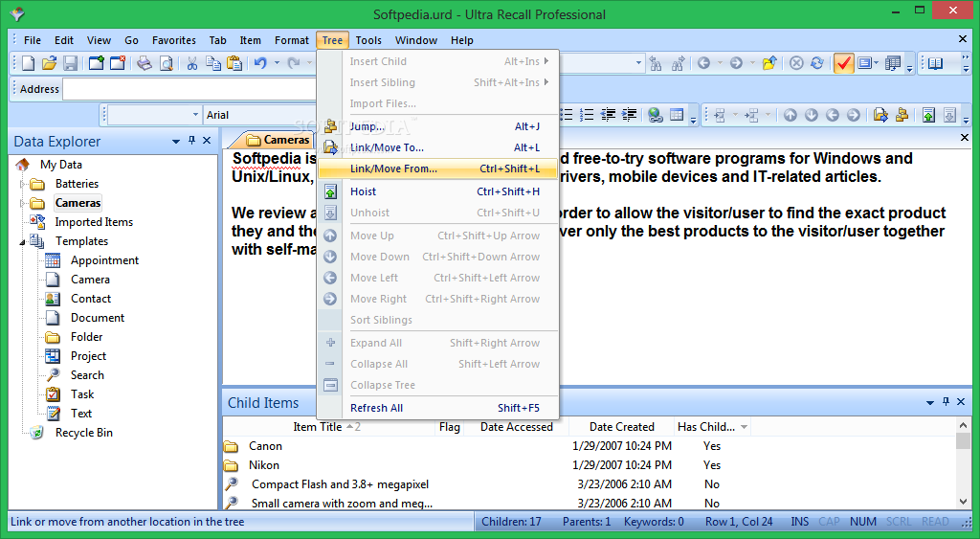
Task: Choose Link/Move To... in Tree menu
Action: point(438,147)
